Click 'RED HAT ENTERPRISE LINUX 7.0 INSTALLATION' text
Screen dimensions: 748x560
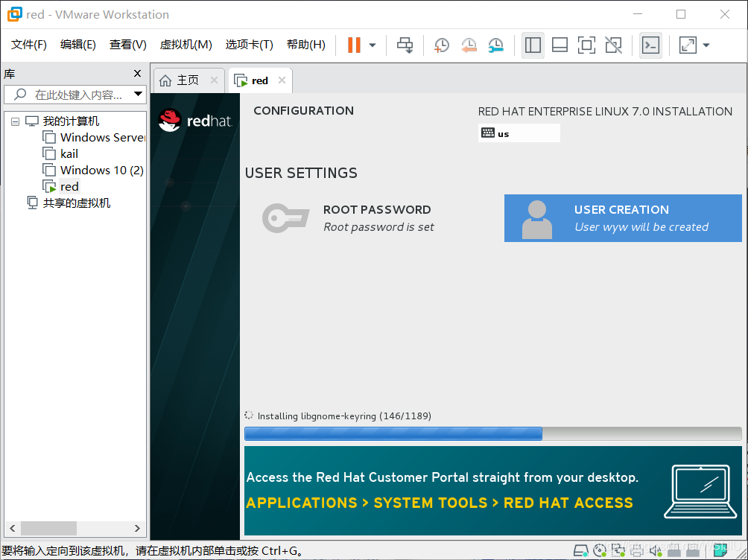coord(605,112)
